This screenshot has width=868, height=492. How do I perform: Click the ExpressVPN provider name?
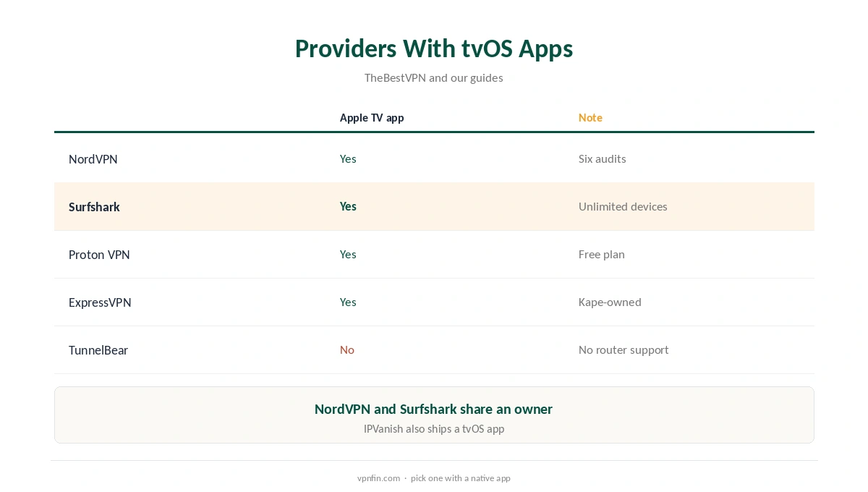point(100,302)
